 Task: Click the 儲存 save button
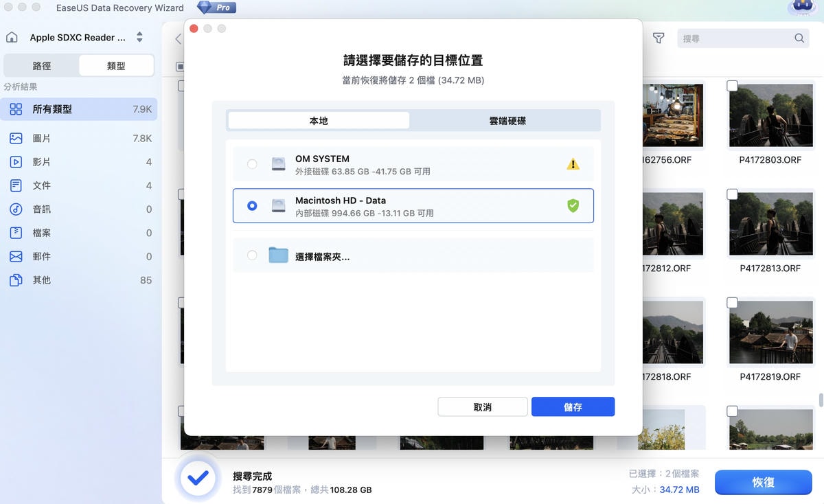click(573, 406)
